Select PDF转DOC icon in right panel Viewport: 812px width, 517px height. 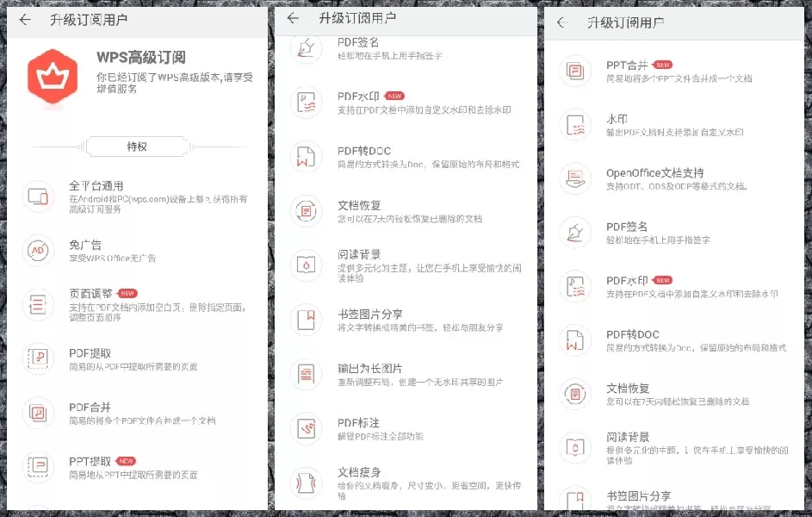point(575,340)
